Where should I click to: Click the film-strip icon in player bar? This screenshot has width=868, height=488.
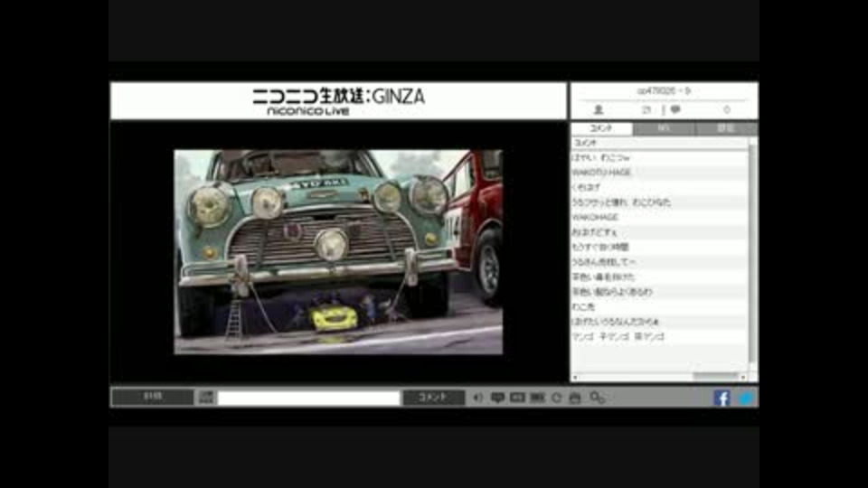tap(537, 398)
